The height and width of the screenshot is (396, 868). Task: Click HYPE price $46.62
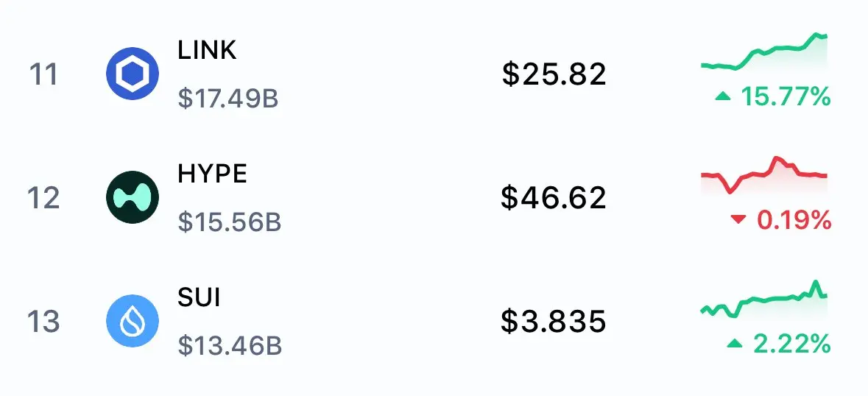click(x=554, y=198)
